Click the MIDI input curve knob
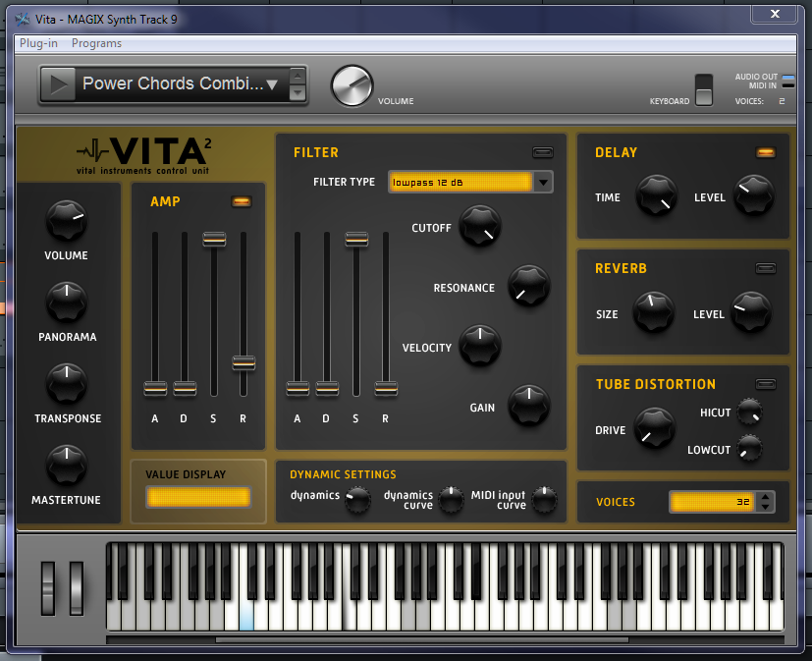This screenshot has width=812, height=661. click(x=544, y=499)
